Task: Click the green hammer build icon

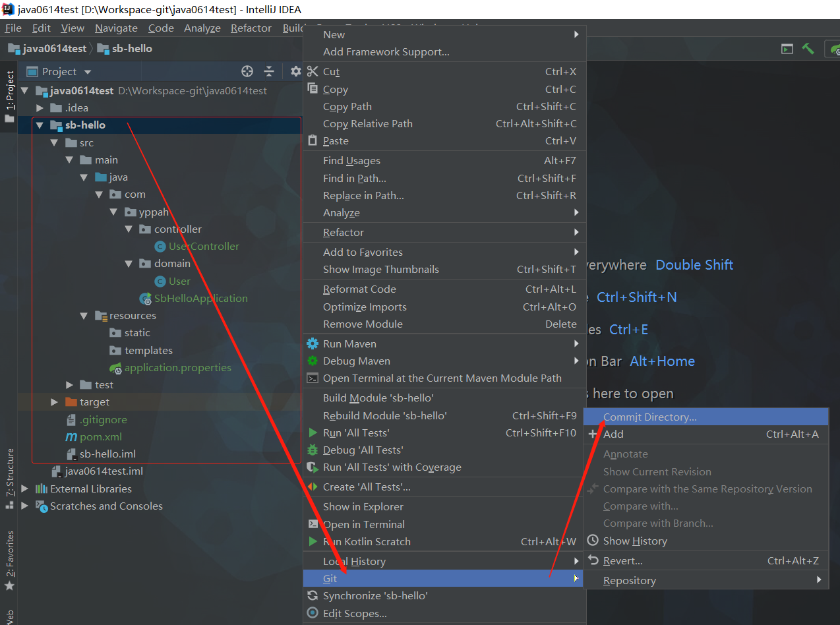Action: [x=808, y=49]
